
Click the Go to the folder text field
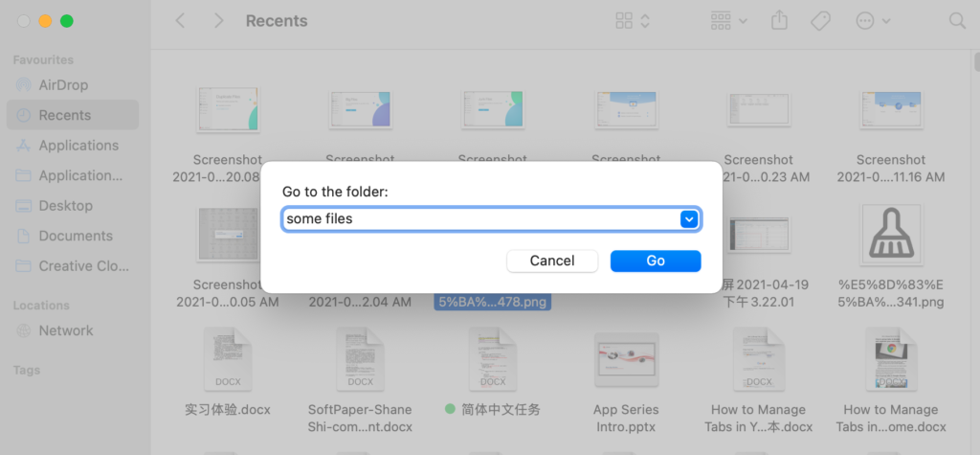[x=479, y=219]
